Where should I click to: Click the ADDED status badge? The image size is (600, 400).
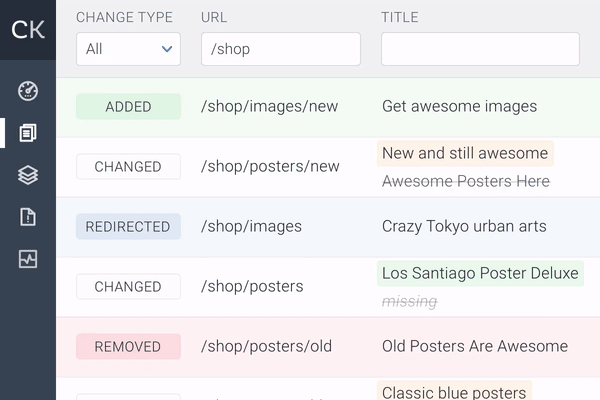(128, 106)
